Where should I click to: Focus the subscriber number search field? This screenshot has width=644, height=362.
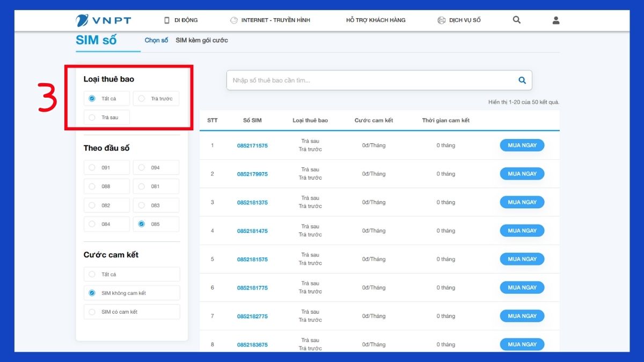point(370,80)
